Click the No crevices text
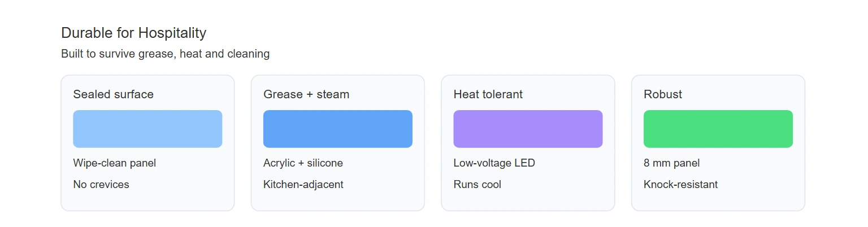868x227 pixels. (101, 185)
